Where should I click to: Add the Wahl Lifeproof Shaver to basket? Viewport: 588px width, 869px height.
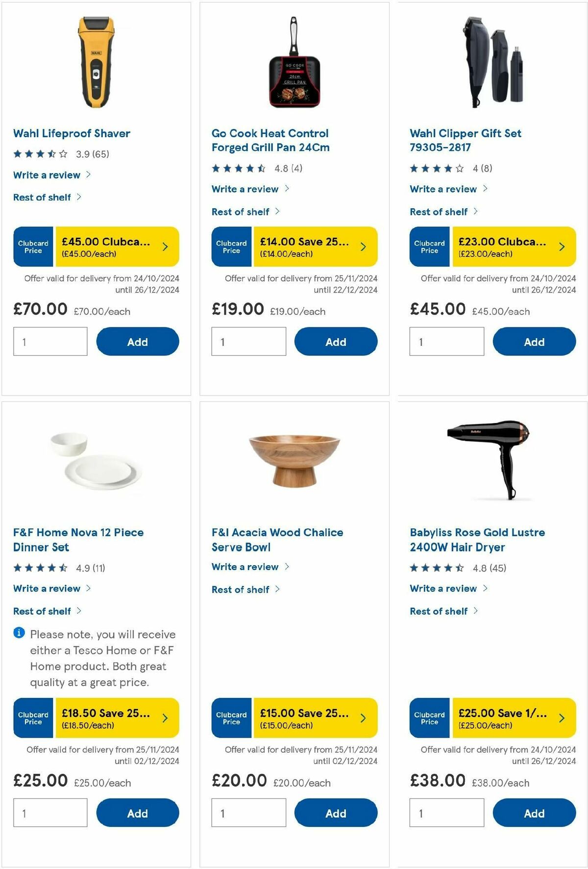tap(138, 341)
